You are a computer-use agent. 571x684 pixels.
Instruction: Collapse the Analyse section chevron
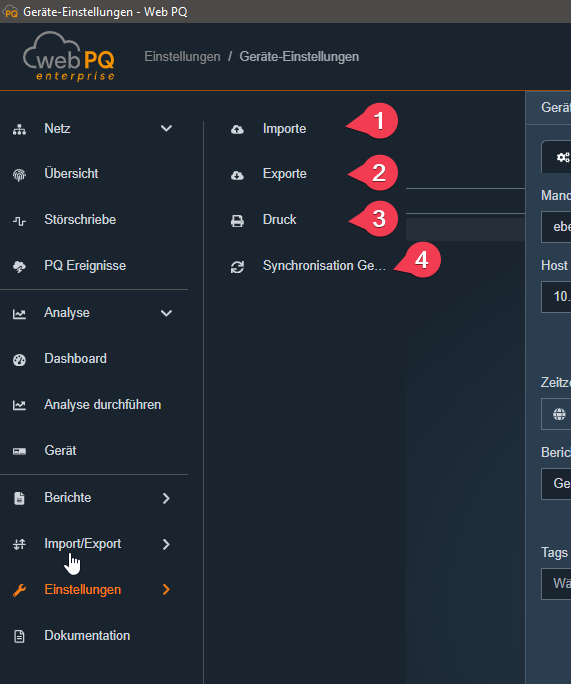click(x=166, y=313)
